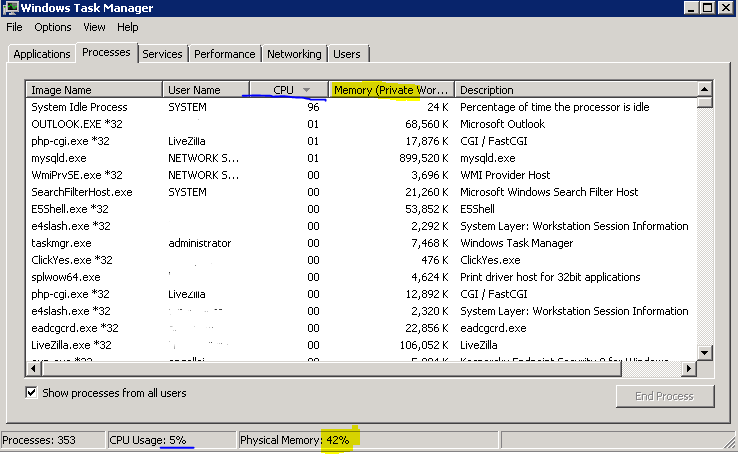Select the eadcgcrd.exe *32 process
Viewport: 738px width, 454px height.
coord(361,328)
